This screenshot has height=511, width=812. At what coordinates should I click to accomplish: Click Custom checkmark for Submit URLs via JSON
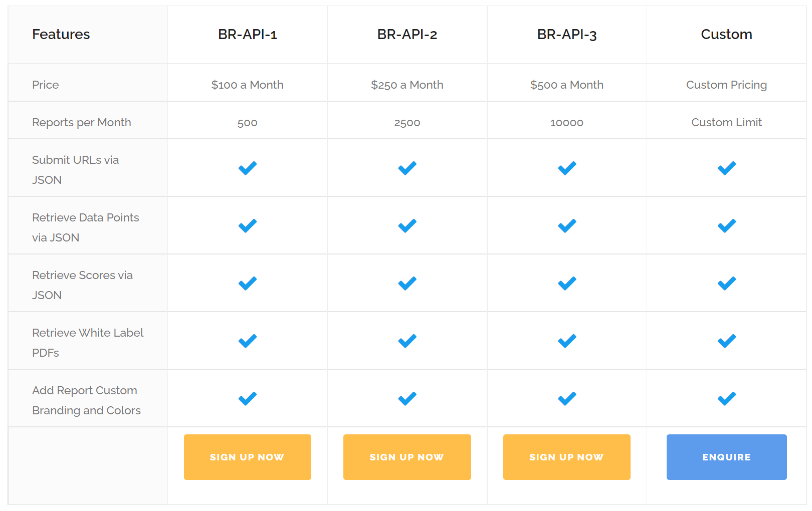click(x=726, y=168)
